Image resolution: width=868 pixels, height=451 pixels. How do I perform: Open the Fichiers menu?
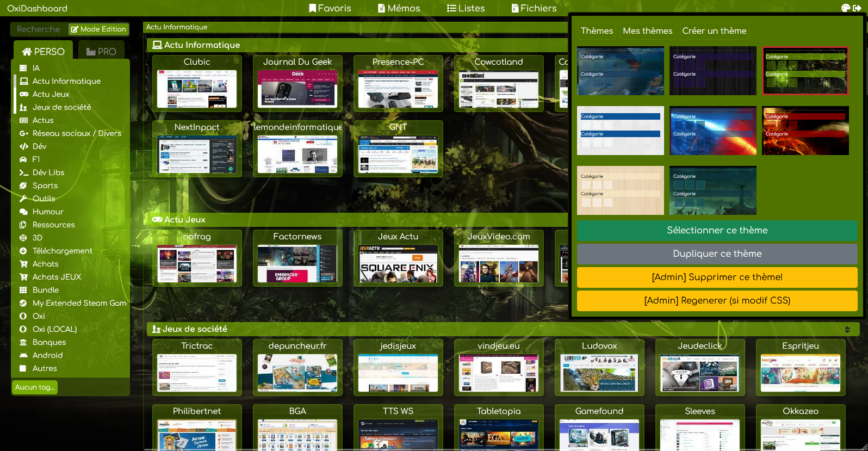534,8
